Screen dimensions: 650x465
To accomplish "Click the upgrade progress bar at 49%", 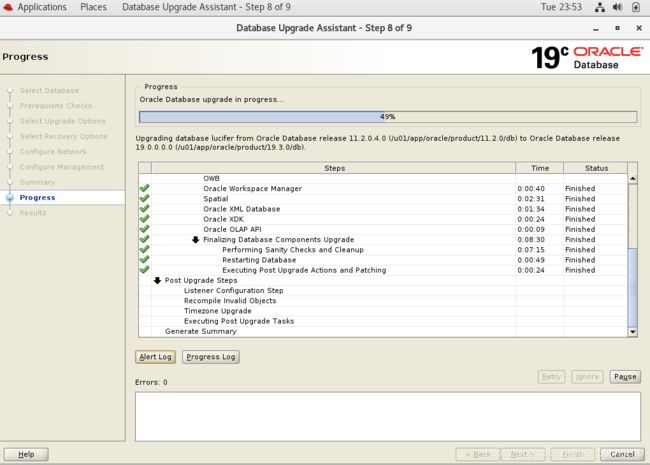I will click(388, 117).
